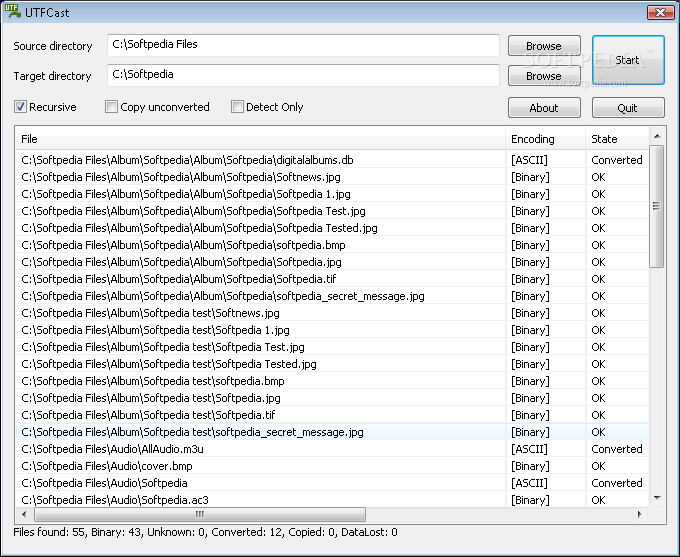Image resolution: width=680 pixels, height=557 pixels.
Task: Select Softpedia test\Softnews.jpg row
Action: [332, 313]
